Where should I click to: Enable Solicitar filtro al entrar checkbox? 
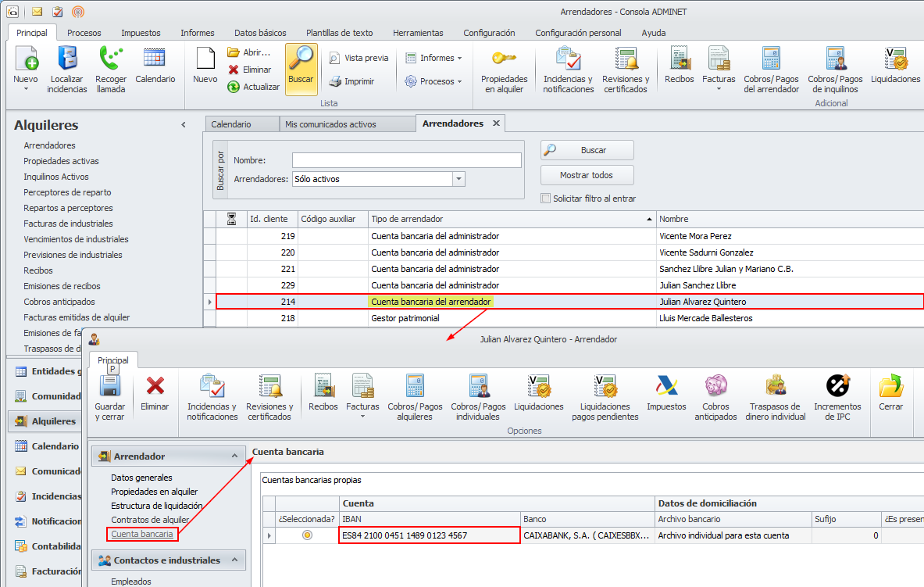coord(546,199)
